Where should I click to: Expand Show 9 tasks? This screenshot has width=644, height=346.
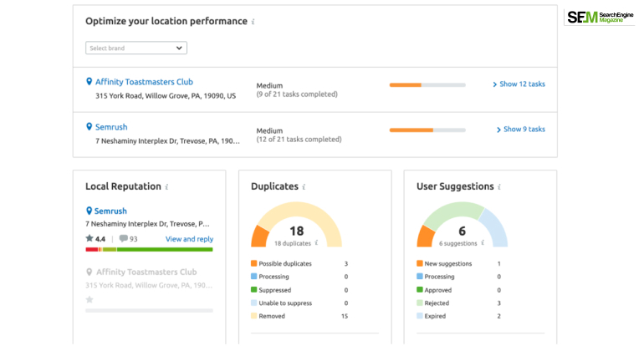[x=521, y=129]
